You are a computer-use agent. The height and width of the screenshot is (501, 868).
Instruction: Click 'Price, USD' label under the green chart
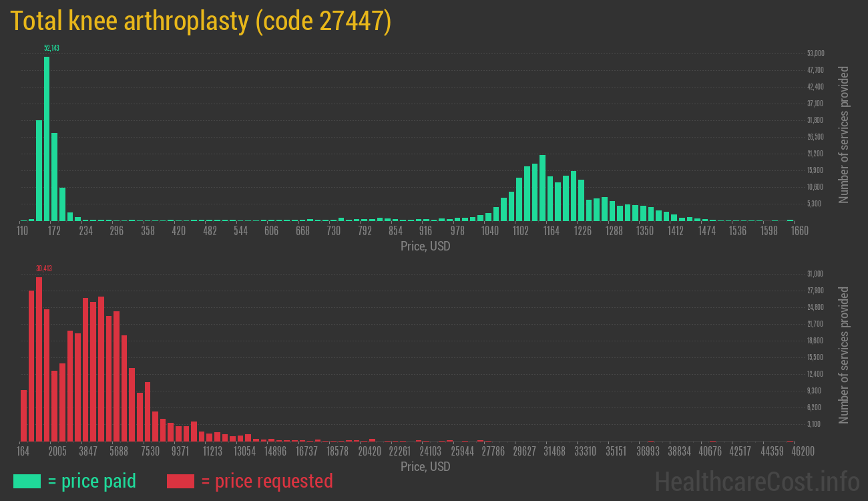click(x=425, y=246)
